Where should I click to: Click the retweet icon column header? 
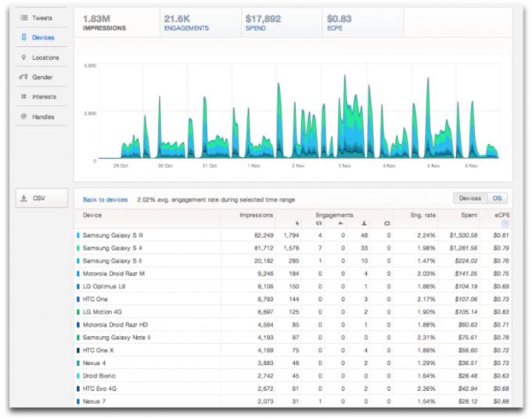[319, 224]
